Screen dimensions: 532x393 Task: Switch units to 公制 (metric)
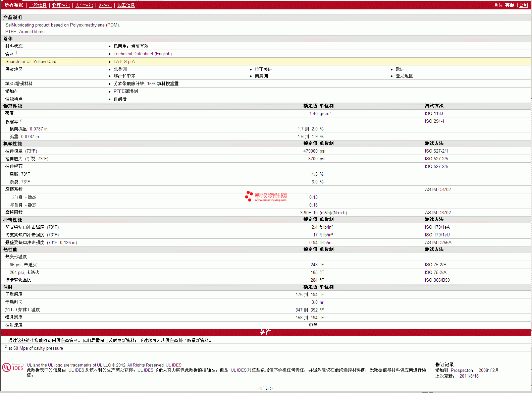pos(524,5)
